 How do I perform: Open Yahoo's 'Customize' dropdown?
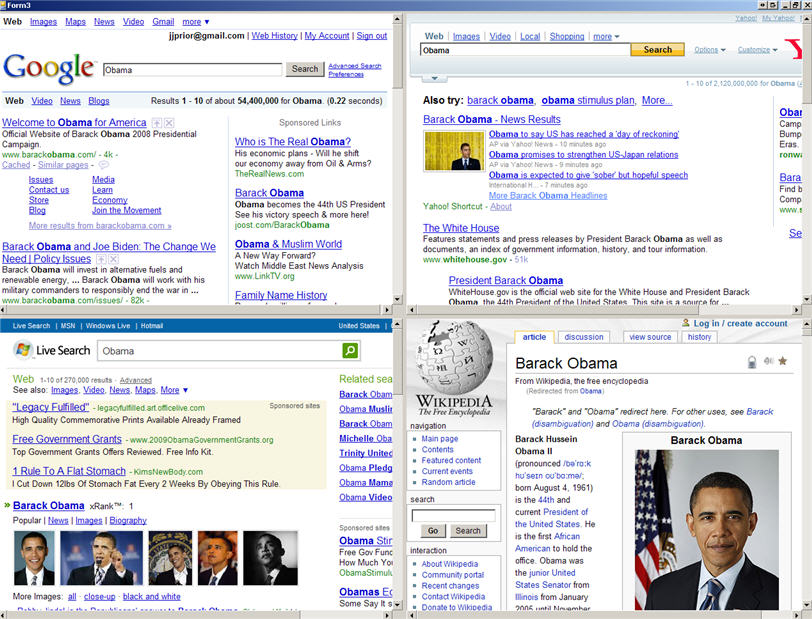coord(757,49)
